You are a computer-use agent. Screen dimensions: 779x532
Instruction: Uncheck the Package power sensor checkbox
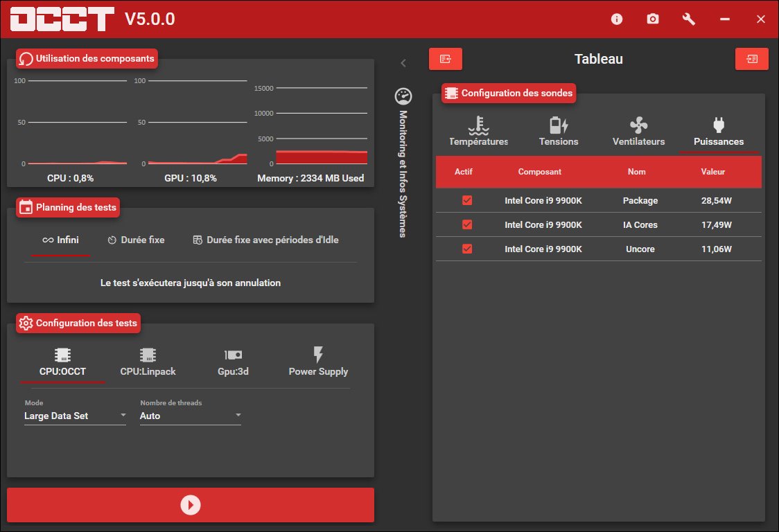(x=467, y=200)
